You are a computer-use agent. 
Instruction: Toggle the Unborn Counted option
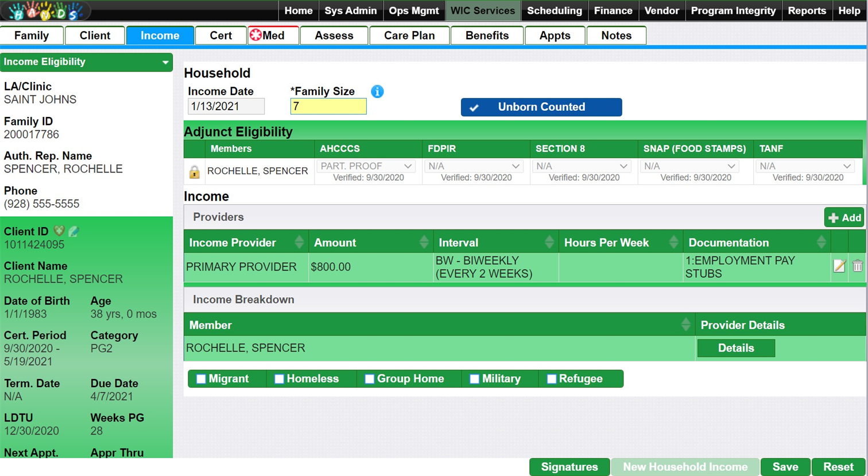pyautogui.click(x=541, y=107)
